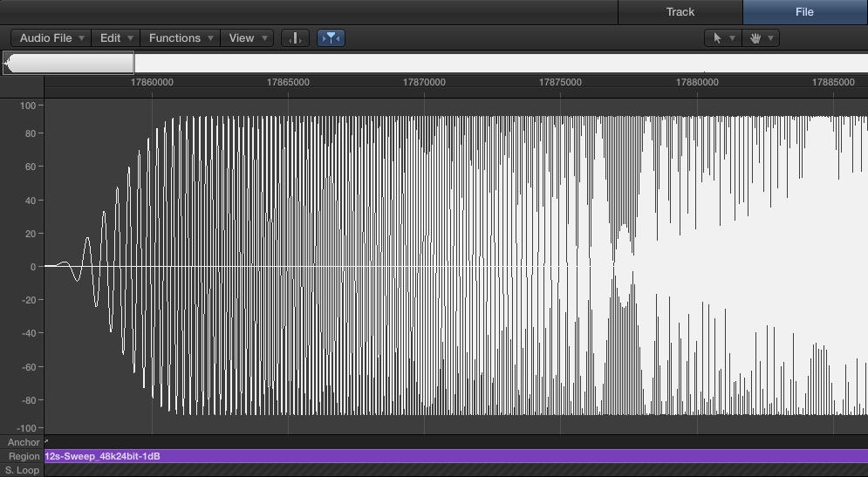Click the 0 amplitude scale label

click(33, 267)
